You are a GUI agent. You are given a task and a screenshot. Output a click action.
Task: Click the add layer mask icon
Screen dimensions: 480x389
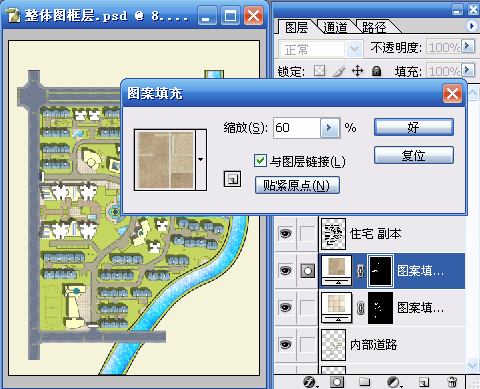[x=337, y=382]
